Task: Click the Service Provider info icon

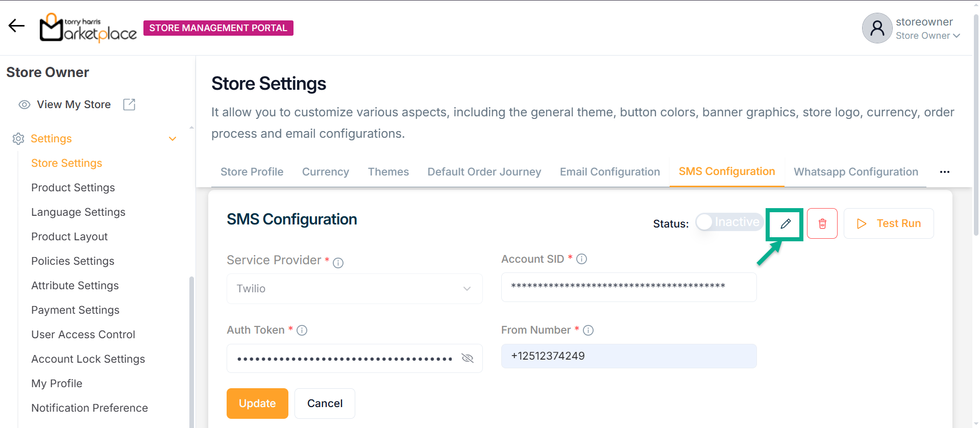Action: point(338,263)
